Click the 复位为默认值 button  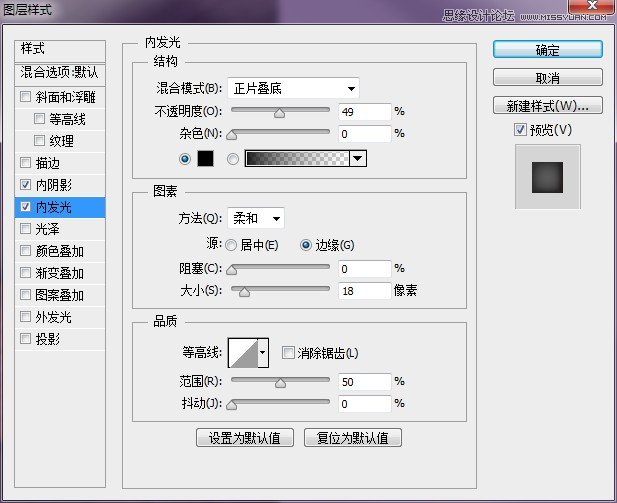click(x=353, y=438)
